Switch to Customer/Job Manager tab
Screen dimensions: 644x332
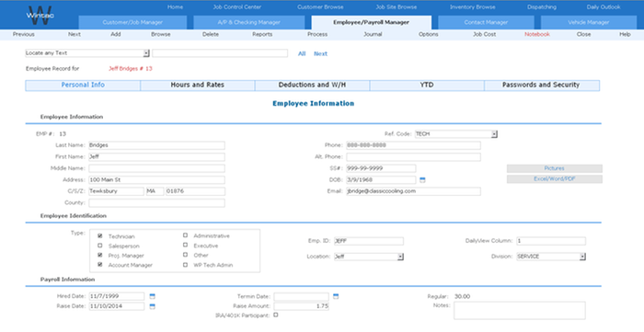132,22
